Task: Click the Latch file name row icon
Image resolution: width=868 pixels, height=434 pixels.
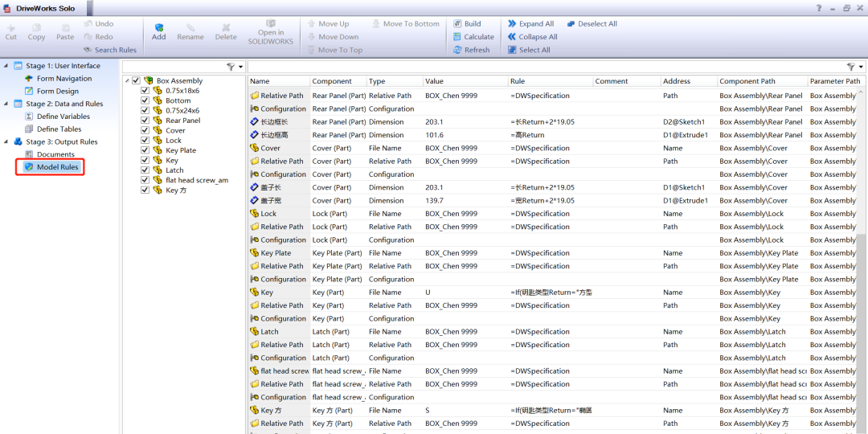Action: coord(255,332)
